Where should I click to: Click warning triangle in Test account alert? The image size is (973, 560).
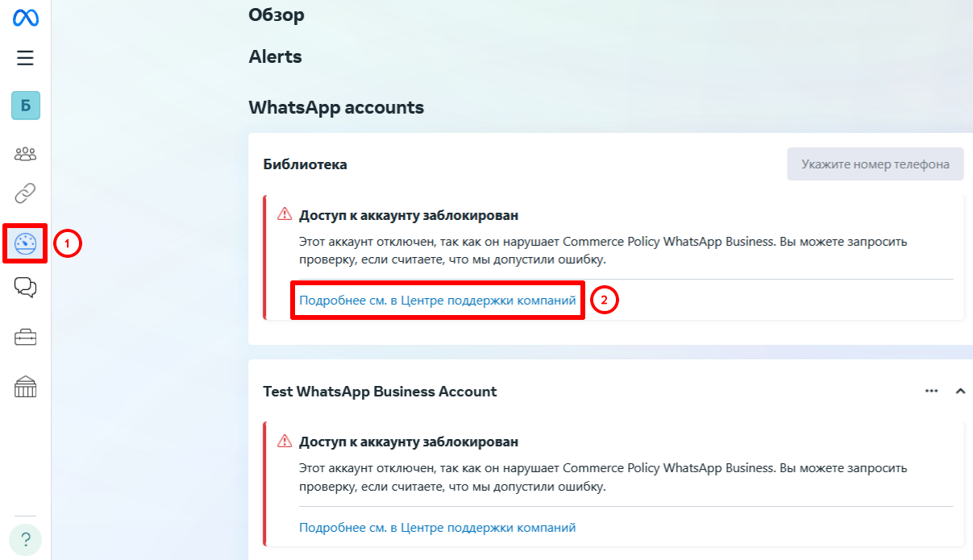(284, 442)
